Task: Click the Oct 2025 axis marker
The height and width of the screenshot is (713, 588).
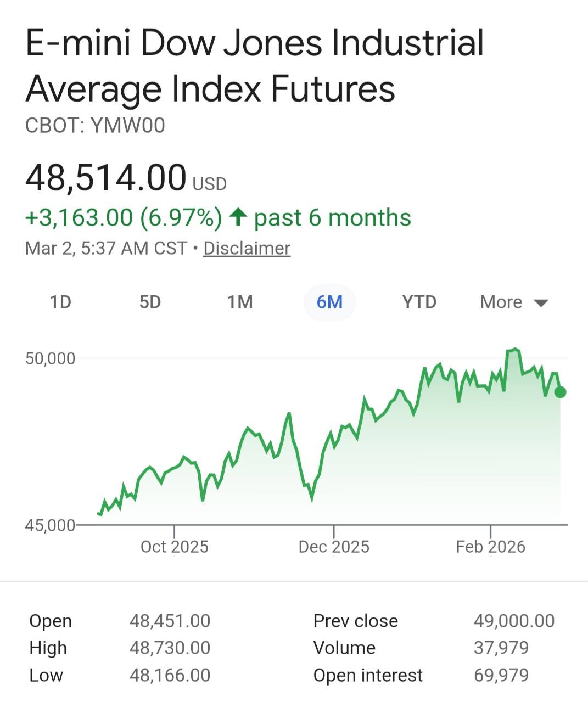Action: click(x=175, y=547)
